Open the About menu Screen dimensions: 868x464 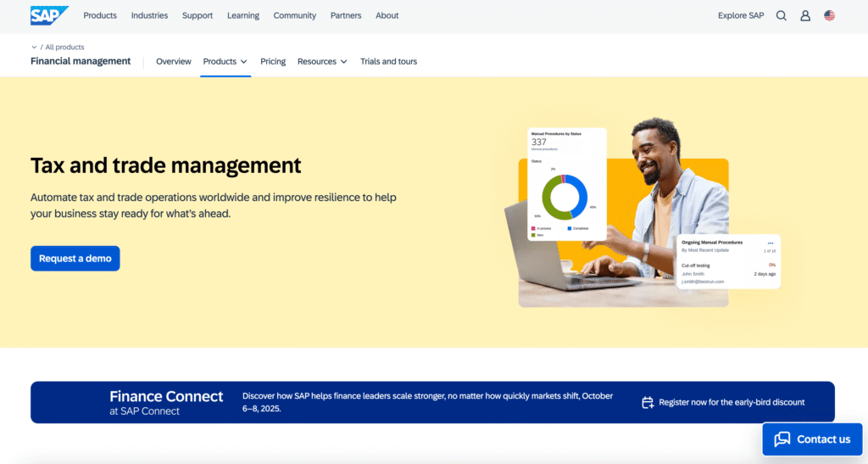coord(387,15)
